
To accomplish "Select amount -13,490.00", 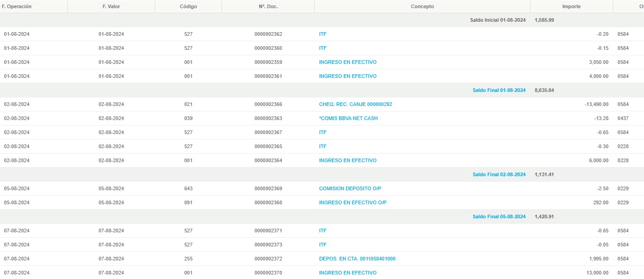I will 597,104.
